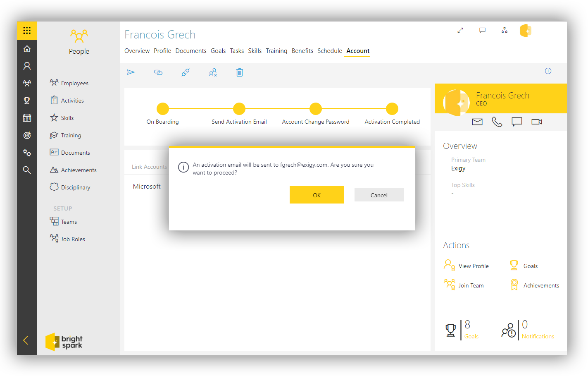Select the Activation Completed step marker
This screenshot has width=588, height=376.
pos(392,109)
